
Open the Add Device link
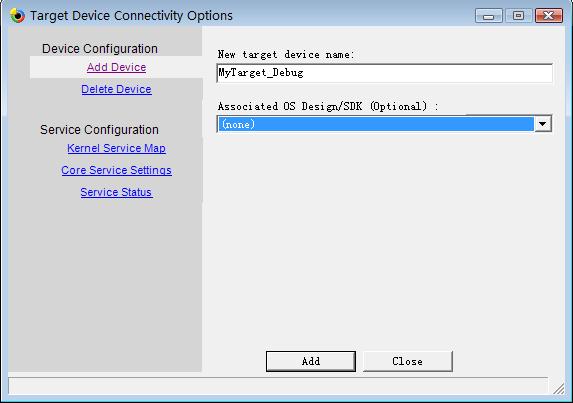click(x=116, y=67)
